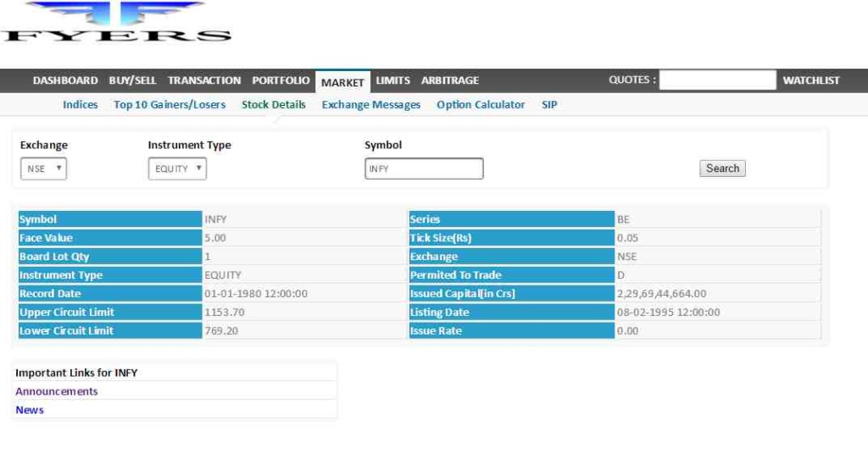
Task: Click the Market tab
Action: tap(342, 82)
